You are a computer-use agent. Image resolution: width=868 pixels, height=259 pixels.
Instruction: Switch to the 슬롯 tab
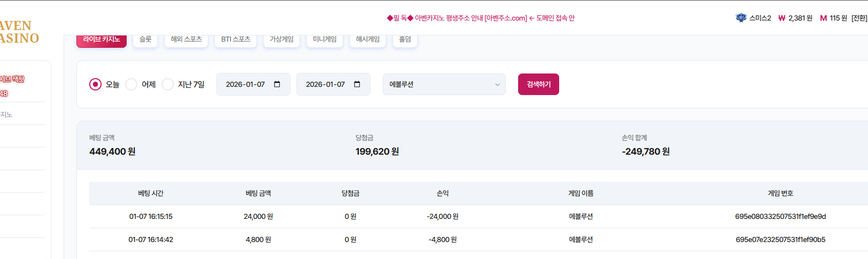click(146, 40)
